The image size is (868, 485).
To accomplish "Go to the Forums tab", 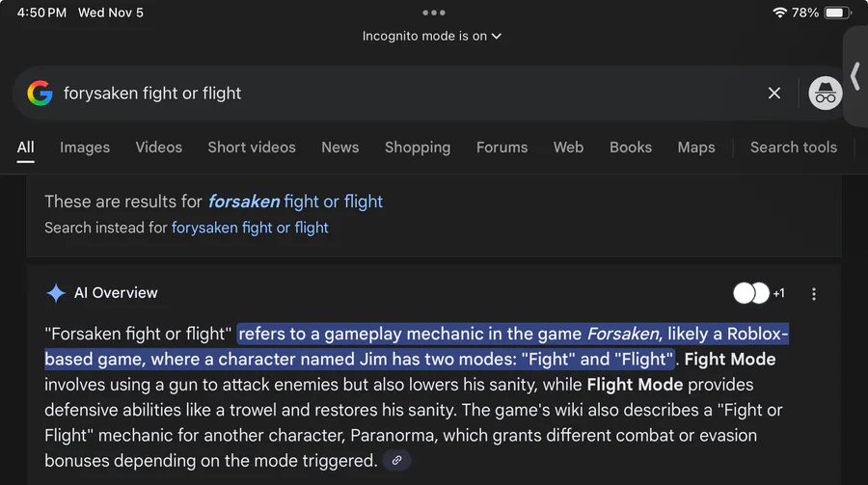I will (502, 148).
